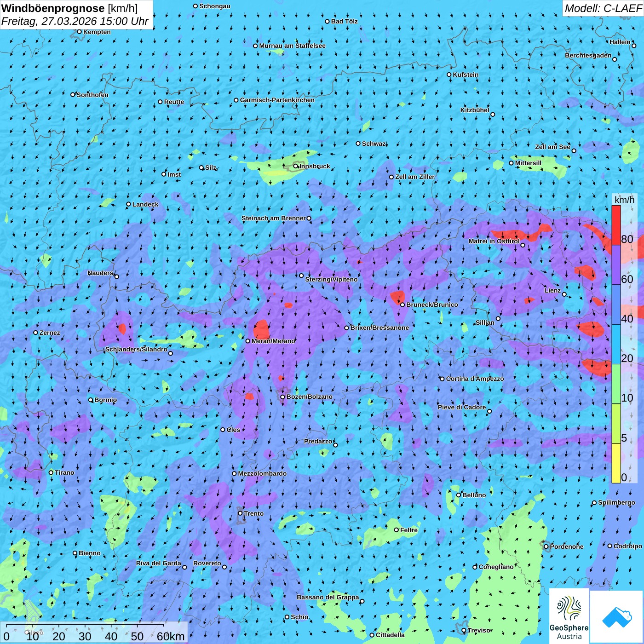
Task: Click the Rovereto label
Action: coord(207,563)
